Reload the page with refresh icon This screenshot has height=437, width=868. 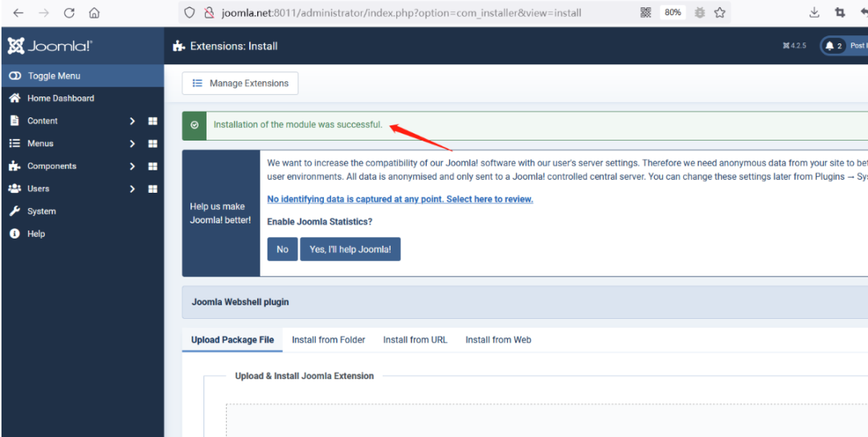[69, 13]
